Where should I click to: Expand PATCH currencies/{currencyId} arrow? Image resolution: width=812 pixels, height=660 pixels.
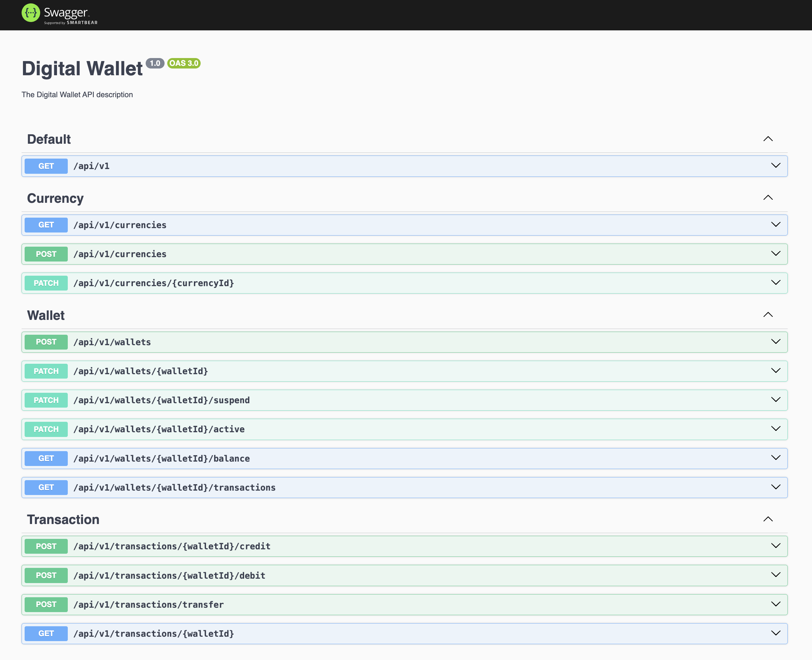pyautogui.click(x=776, y=283)
